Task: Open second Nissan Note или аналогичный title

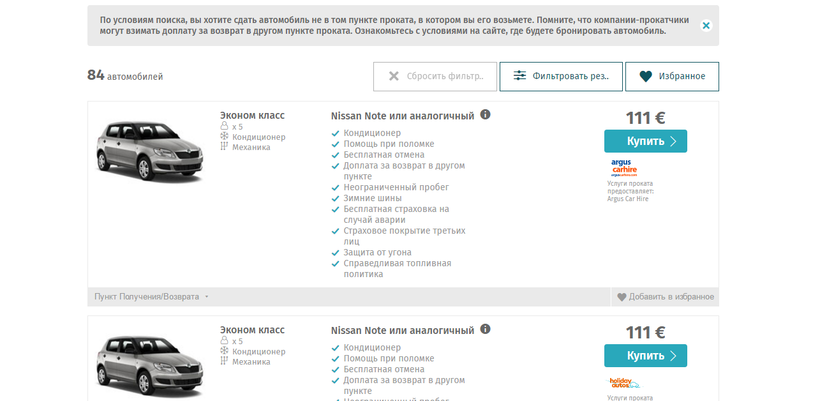Action: (402, 330)
